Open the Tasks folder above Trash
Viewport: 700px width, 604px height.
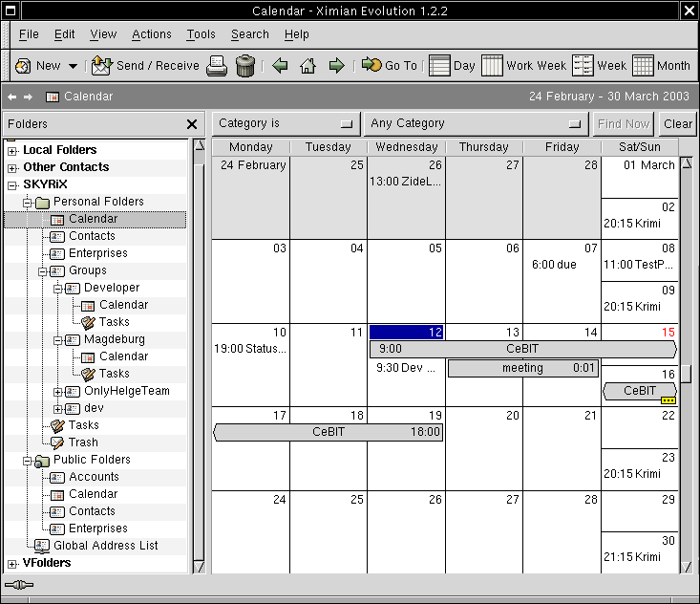click(x=83, y=425)
